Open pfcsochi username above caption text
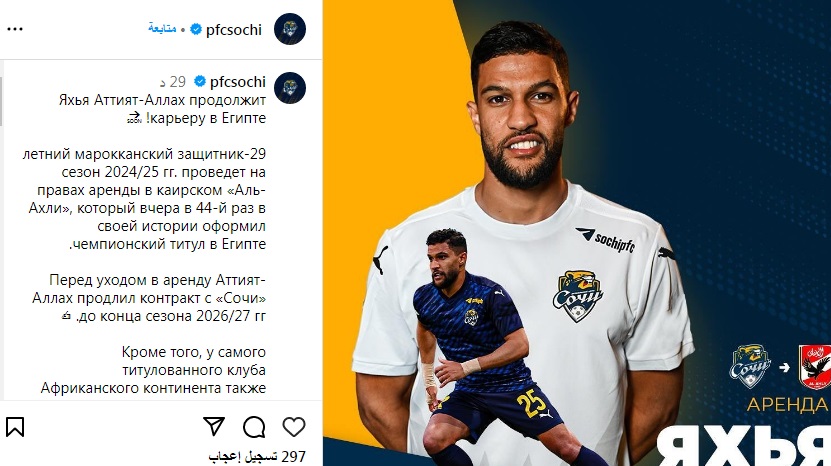The height and width of the screenshot is (466, 831). [x=237, y=82]
